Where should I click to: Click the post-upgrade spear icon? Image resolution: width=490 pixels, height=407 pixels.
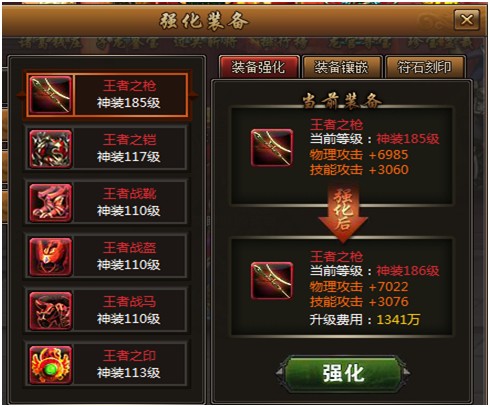tap(272, 280)
